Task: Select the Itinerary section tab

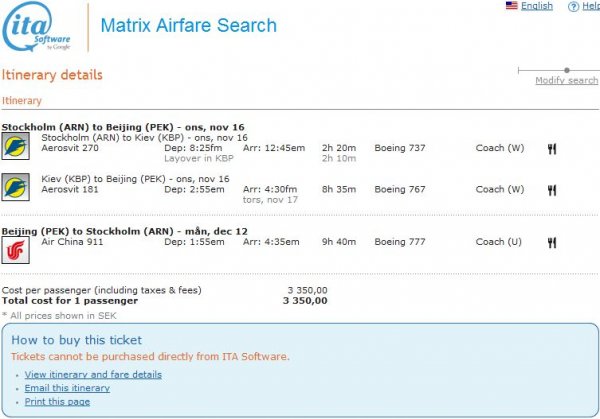Action: 22,101
